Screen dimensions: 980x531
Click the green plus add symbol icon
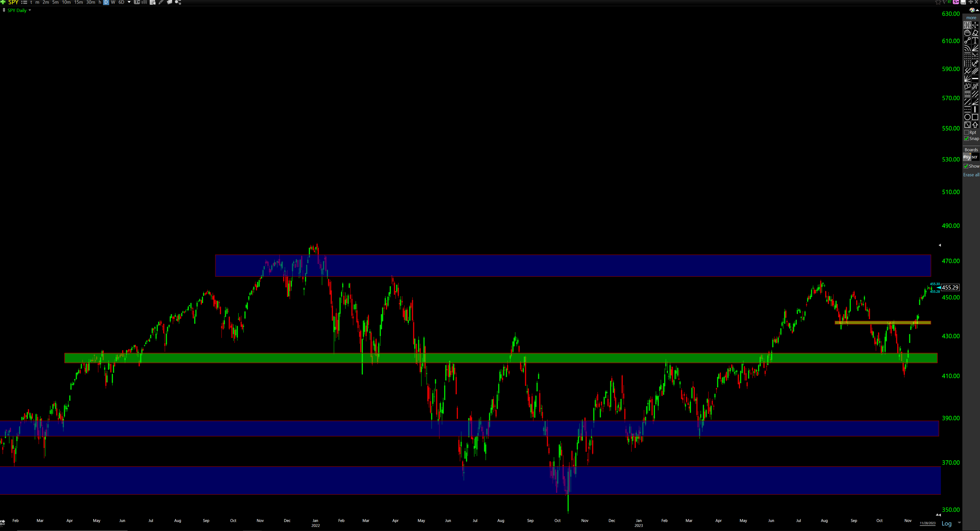[x=3, y=2]
